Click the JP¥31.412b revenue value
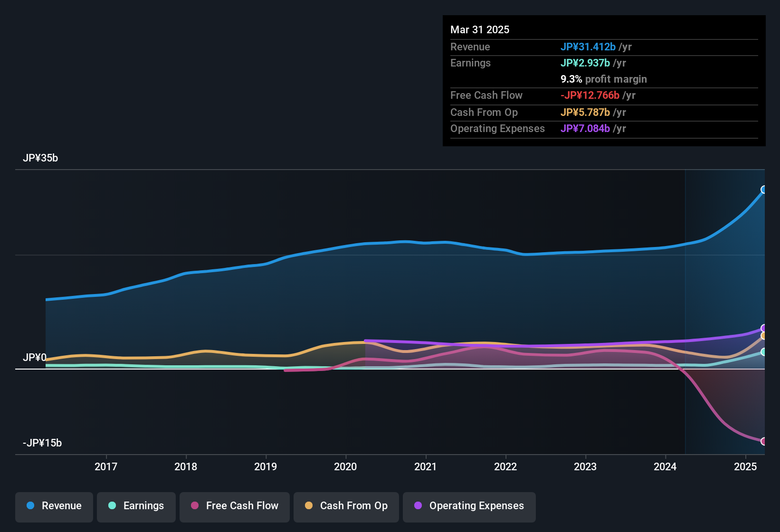780x532 pixels. pyautogui.click(x=588, y=47)
